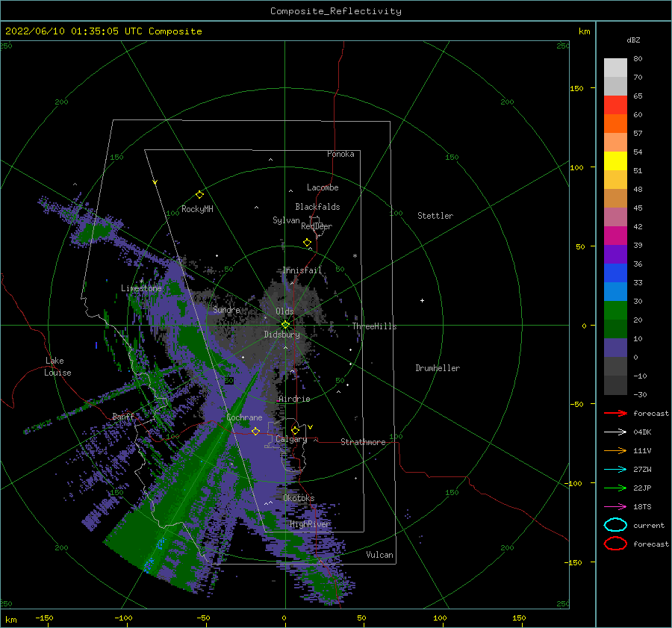Select the deep orange 57-60 dBZ swatch
This screenshot has height=628, width=672.
[x=615, y=124]
